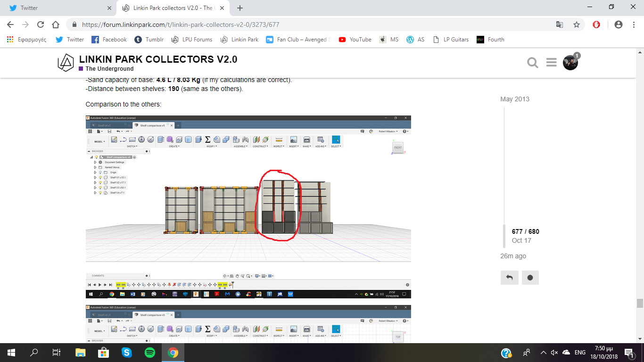The width and height of the screenshot is (644, 362).
Task: Click the scrollbar up arrow
Action: pos(640,52)
